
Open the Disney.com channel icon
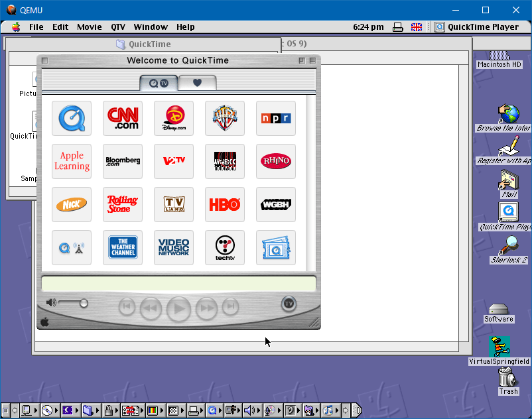174,119
